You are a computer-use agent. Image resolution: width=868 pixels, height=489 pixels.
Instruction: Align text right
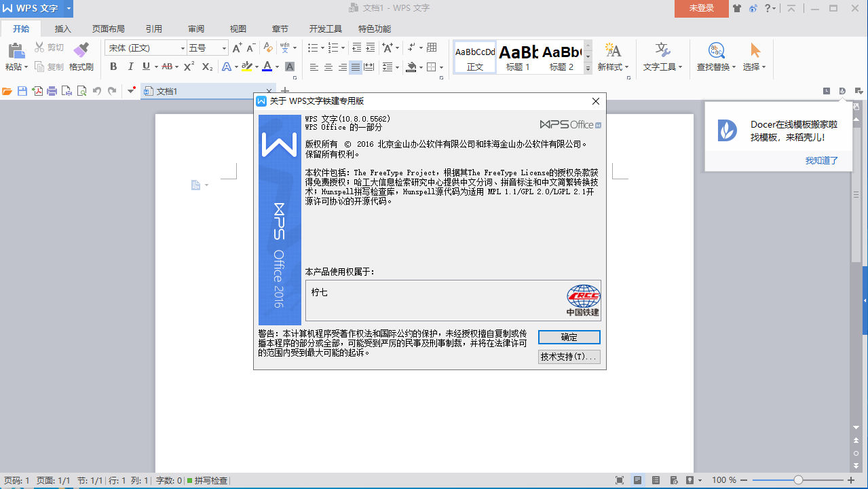(x=342, y=67)
